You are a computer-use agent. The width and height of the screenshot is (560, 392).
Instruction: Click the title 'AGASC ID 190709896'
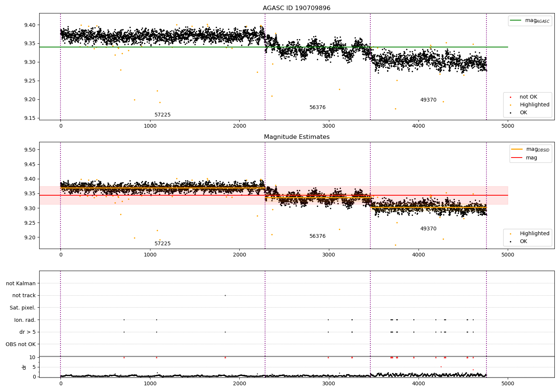(x=296, y=8)
